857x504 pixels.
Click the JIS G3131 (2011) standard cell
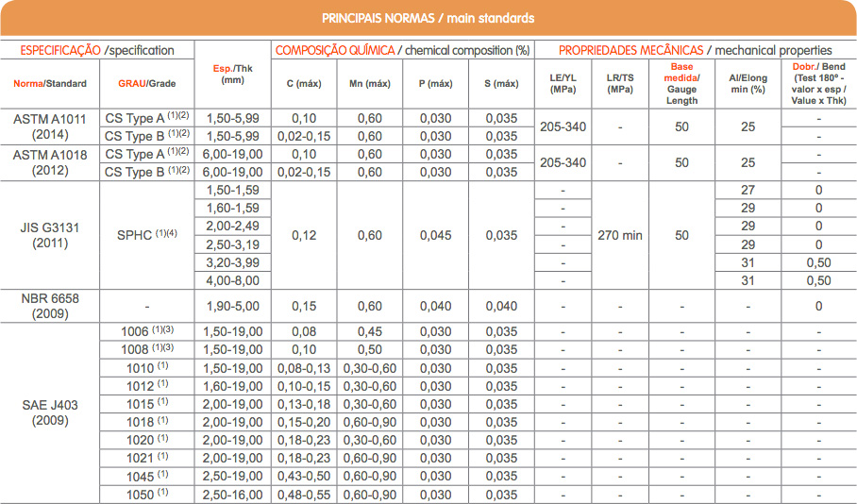(x=49, y=235)
